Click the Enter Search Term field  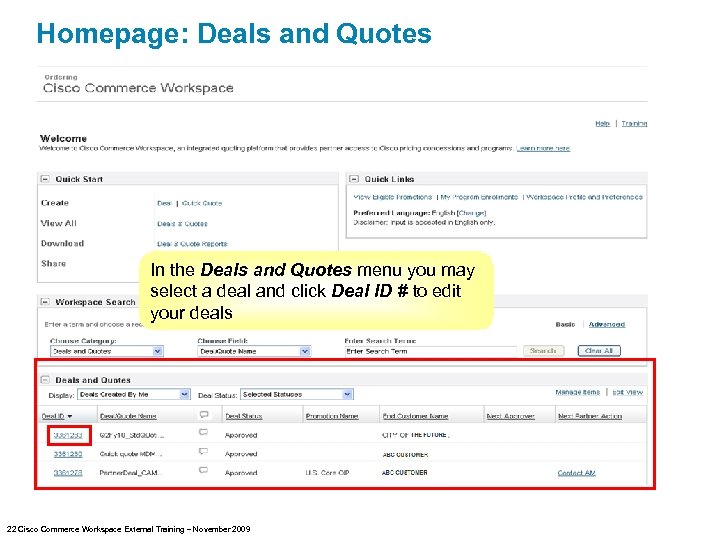[x=430, y=351]
